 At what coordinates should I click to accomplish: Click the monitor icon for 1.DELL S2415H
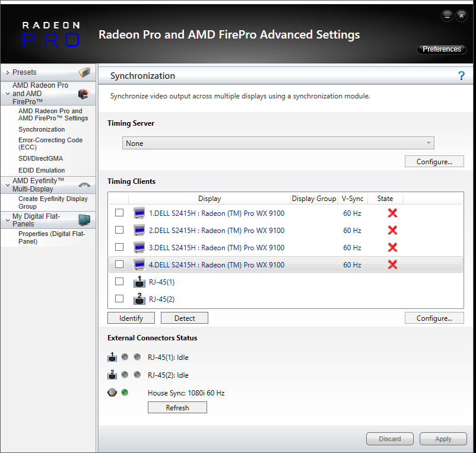pyautogui.click(x=139, y=213)
